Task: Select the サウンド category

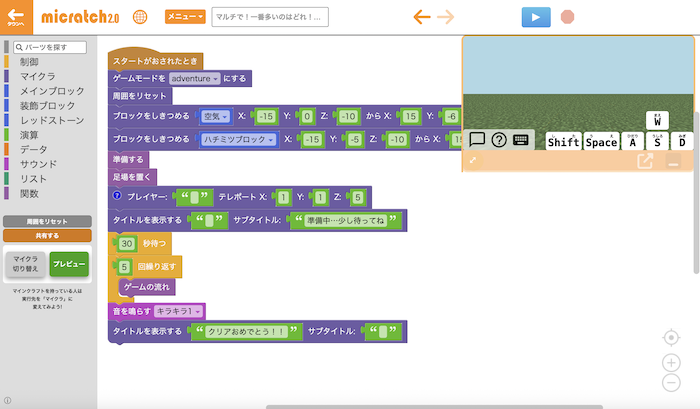Action: 38,164
